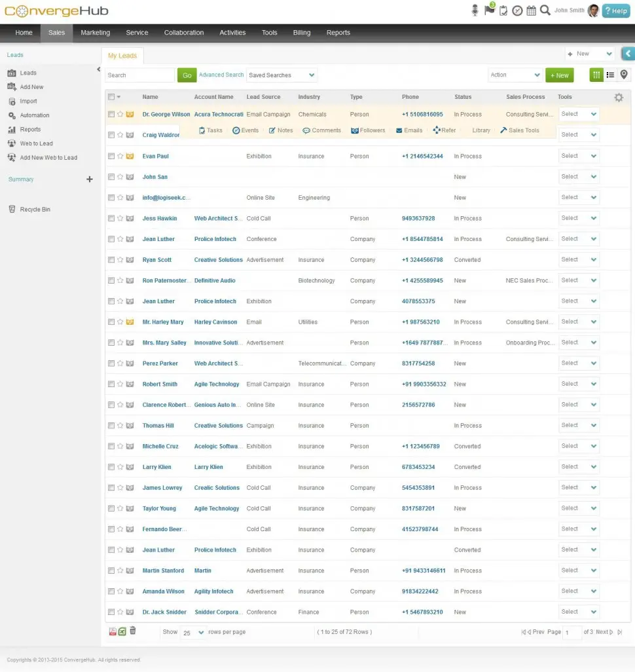Open the Action dropdown above the list
Screen dimensions: 635x672
coord(515,75)
